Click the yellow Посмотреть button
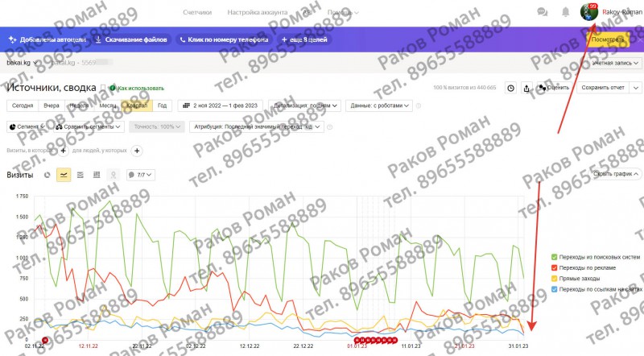Screen dimensions: 644x356 coord(608,39)
